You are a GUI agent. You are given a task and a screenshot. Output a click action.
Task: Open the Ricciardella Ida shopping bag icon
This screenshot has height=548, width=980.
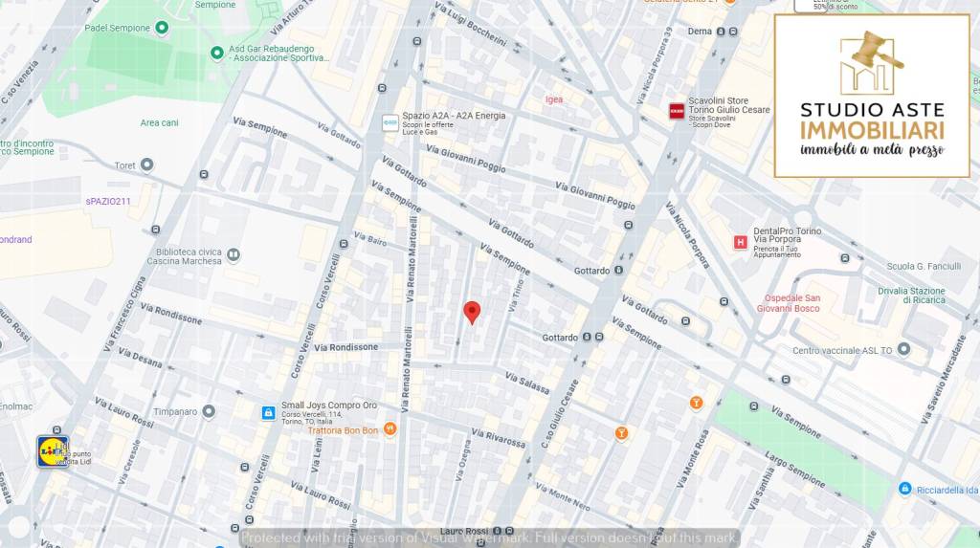(905, 489)
